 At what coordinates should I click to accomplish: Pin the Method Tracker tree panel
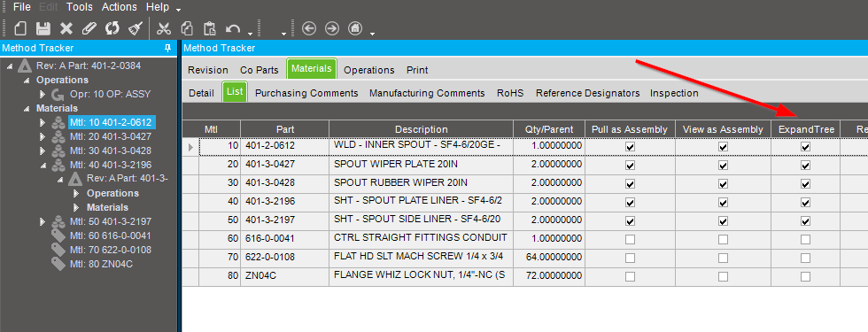pos(168,48)
